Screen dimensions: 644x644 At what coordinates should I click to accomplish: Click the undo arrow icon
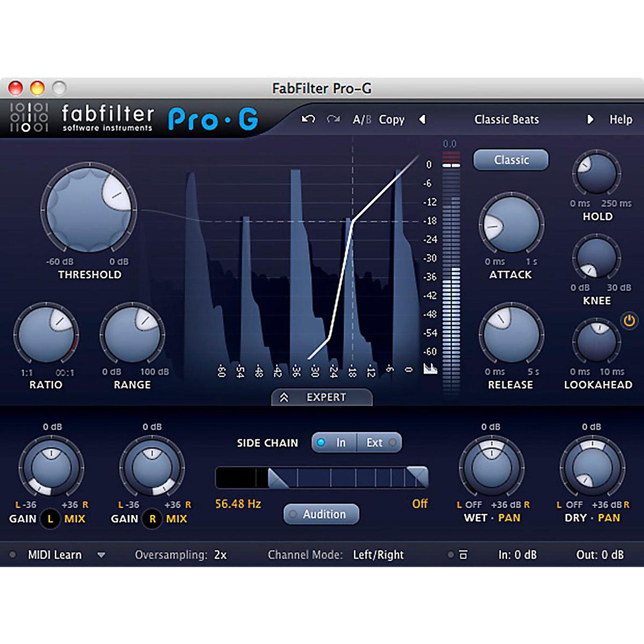pos(308,119)
